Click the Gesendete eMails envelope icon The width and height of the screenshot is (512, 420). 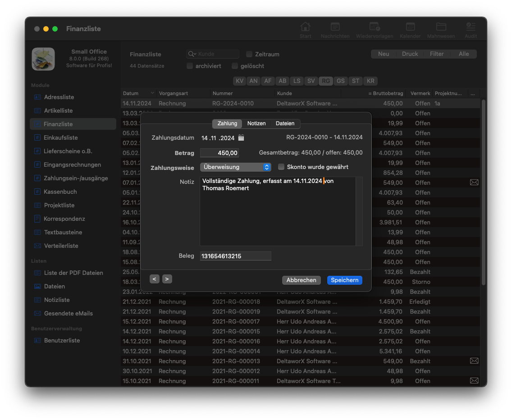pyautogui.click(x=37, y=314)
